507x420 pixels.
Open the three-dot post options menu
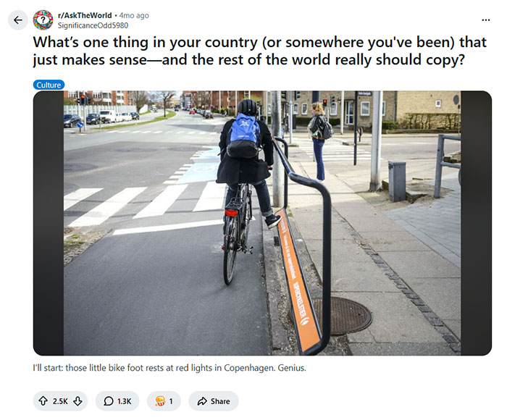tap(486, 20)
